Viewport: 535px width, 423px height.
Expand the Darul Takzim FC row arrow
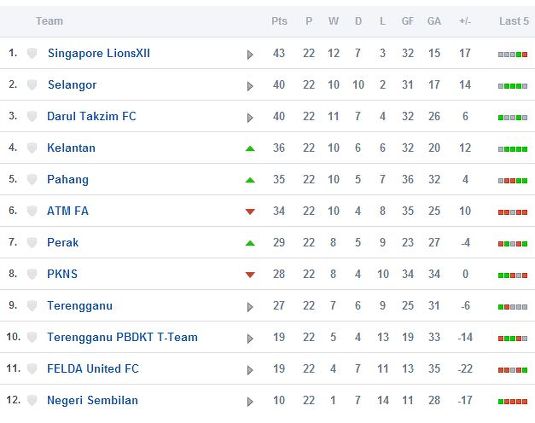point(250,118)
